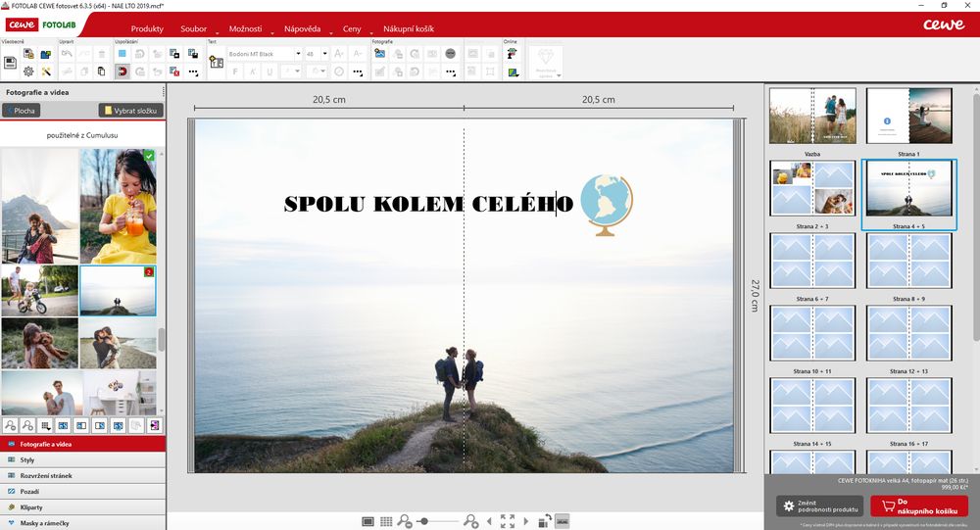Open the Produkty menu

click(x=147, y=28)
